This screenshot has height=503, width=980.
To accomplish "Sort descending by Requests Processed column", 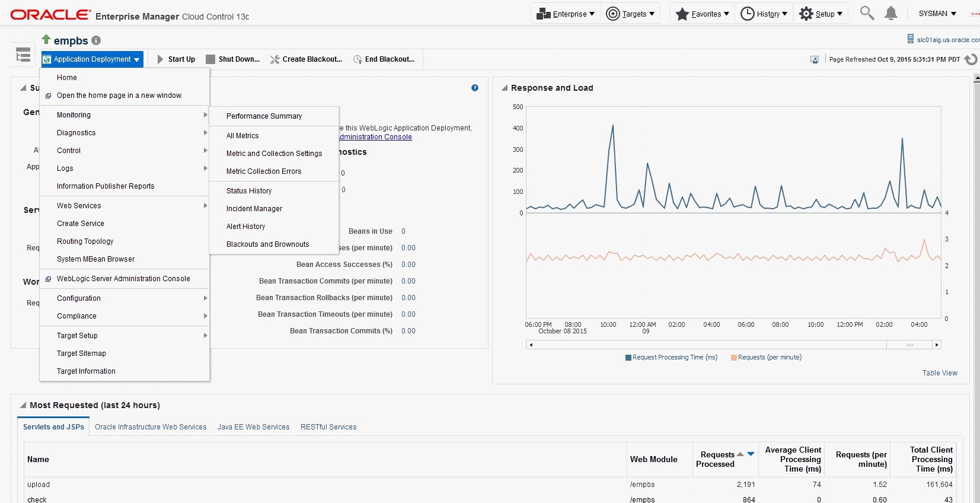I will (751, 454).
